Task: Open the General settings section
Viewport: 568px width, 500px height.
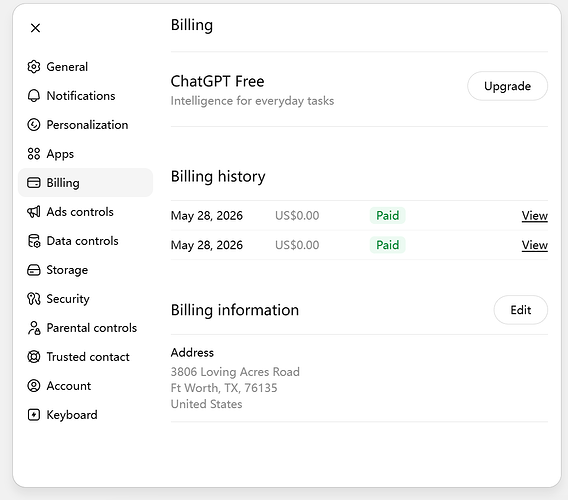Action: pos(85,67)
